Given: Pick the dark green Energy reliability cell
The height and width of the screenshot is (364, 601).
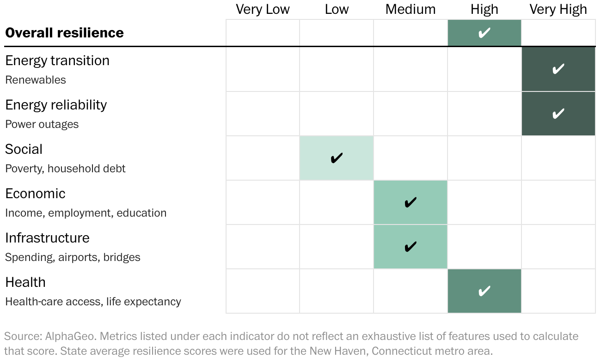Looking at the screenshot, I should coord(558,114).
